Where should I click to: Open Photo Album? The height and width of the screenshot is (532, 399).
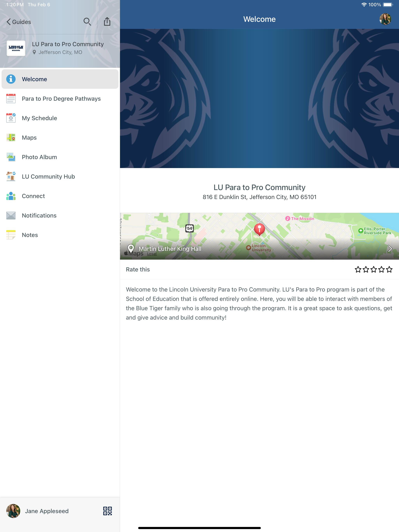(x=60, y=157)
